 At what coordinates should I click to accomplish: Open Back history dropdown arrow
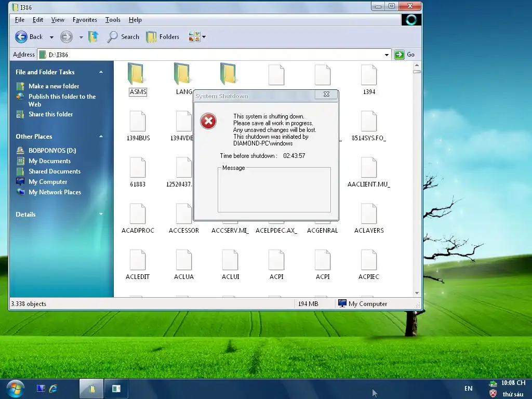coord(51,37)
